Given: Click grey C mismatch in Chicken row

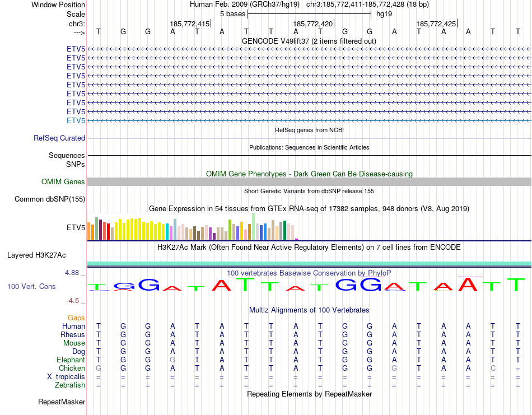Looking at the screenshot, I should [x=493, y=368].
